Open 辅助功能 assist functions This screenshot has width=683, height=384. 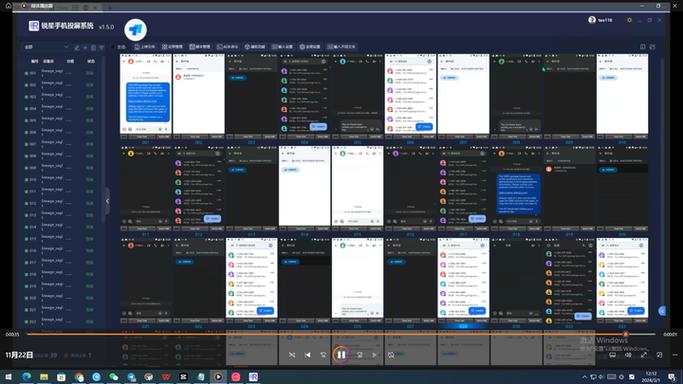click(x=254, y=47)
